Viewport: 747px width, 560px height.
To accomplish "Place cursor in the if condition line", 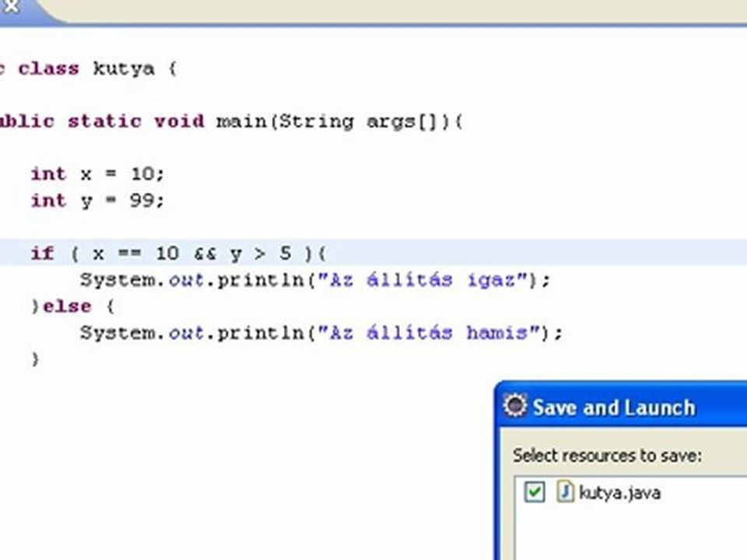I will [x=373, y=253].
